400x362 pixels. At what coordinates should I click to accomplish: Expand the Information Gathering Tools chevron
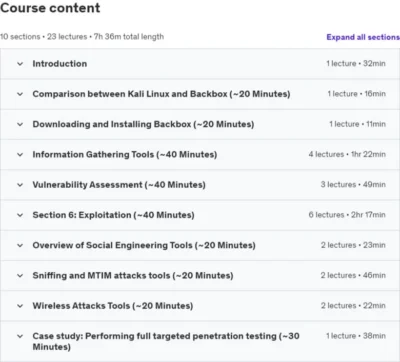(x=20, y=155)
